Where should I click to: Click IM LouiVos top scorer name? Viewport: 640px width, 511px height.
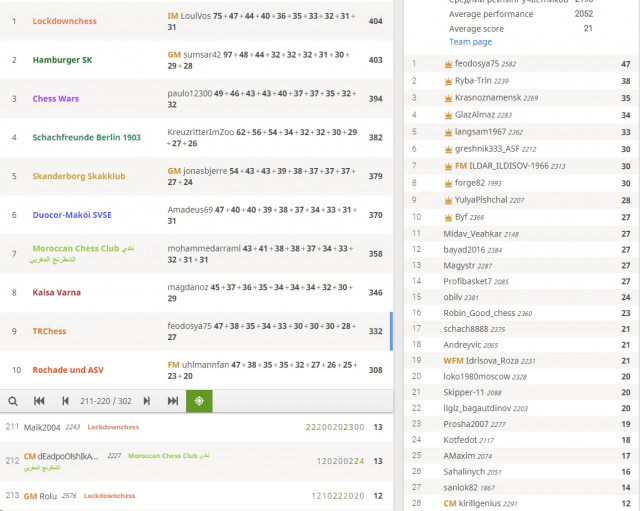pos(189,16)
